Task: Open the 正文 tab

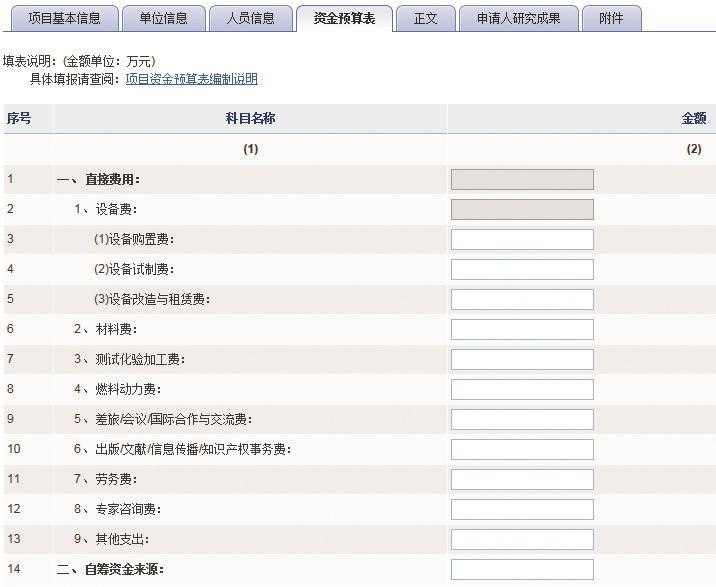Action: pyautogui.click(x=426, y=18)
